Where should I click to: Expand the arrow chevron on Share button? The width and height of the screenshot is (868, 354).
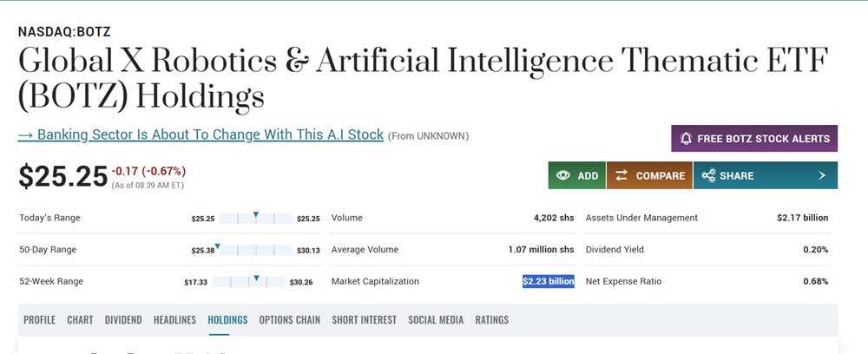pos(822,175)
